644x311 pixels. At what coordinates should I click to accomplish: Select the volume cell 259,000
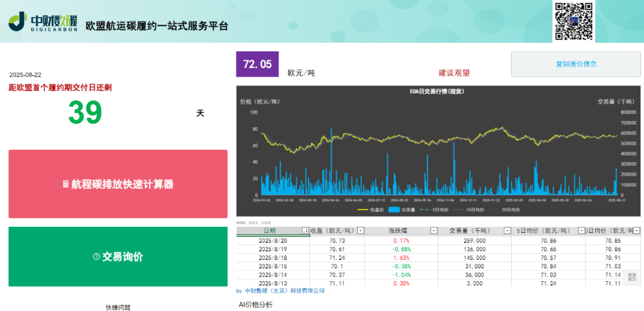coord(475,241)
